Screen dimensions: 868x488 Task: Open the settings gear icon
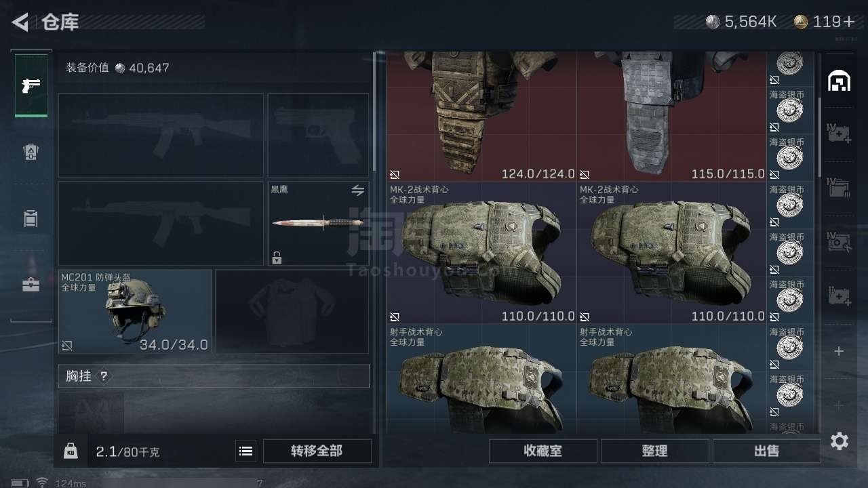coord(840,441)
